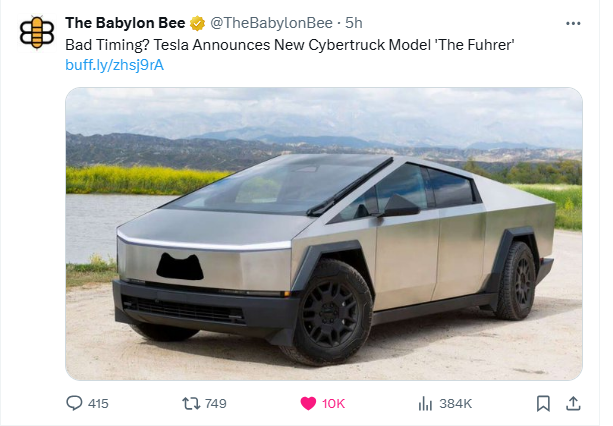Open the share arrow icon menu
The height and width of the screenshot is (426, 613).
click(x=573, y=403)
